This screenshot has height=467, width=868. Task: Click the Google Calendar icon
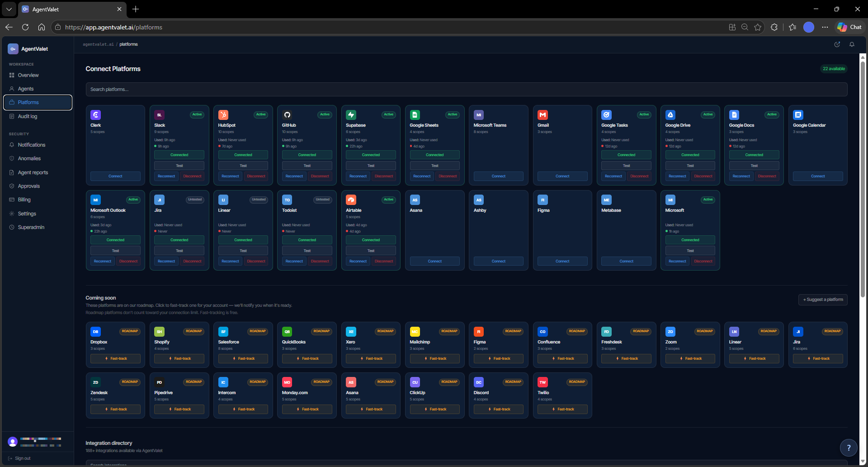click(x=798, y=115)
